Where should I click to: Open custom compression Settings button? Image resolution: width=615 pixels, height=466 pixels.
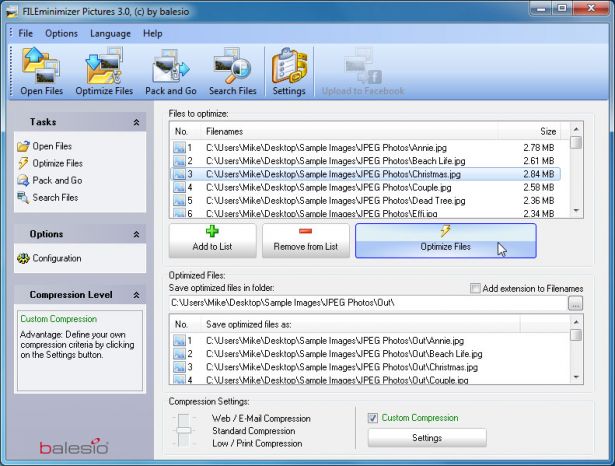coord(427,438)
